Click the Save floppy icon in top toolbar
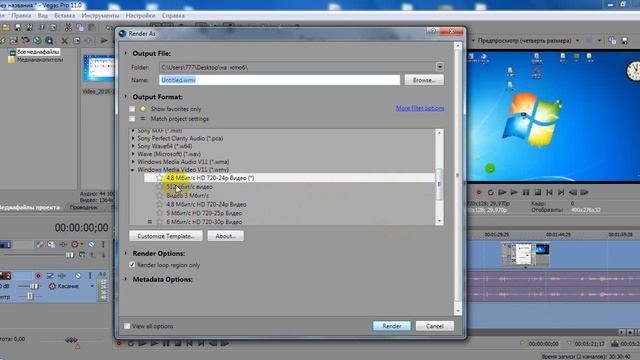The image size is (640, 360). click(18, 27)
